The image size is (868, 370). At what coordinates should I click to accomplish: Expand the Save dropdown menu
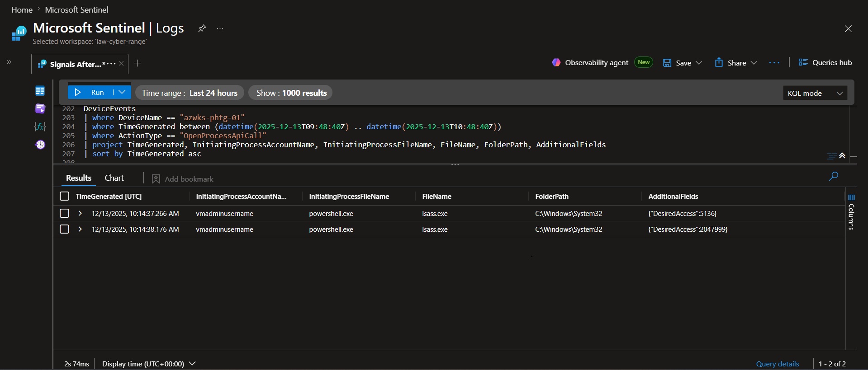tap(699, 63)
